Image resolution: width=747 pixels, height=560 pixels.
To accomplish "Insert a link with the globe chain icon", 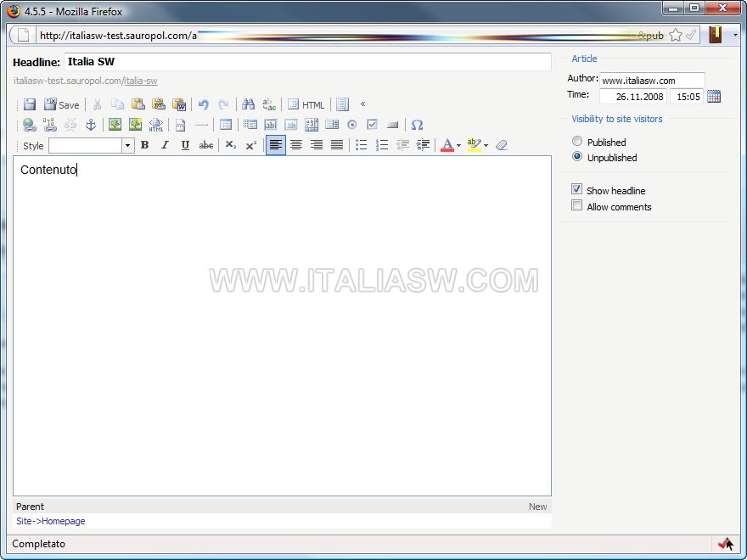I will point(30,125).
